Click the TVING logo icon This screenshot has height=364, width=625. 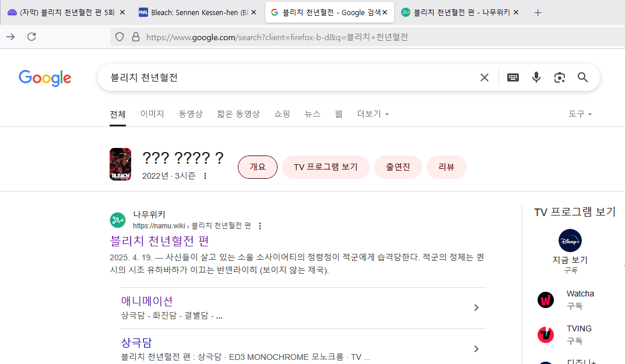coord(546,334)
